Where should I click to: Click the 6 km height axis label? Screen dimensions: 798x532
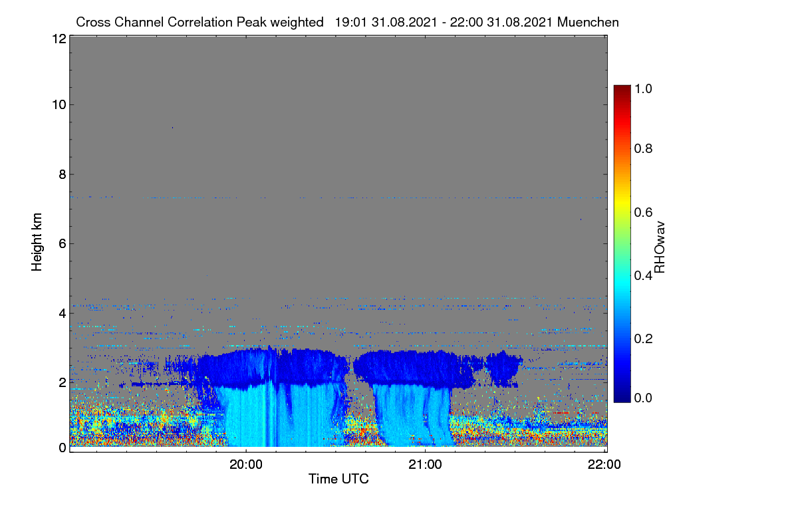point(62,243)
